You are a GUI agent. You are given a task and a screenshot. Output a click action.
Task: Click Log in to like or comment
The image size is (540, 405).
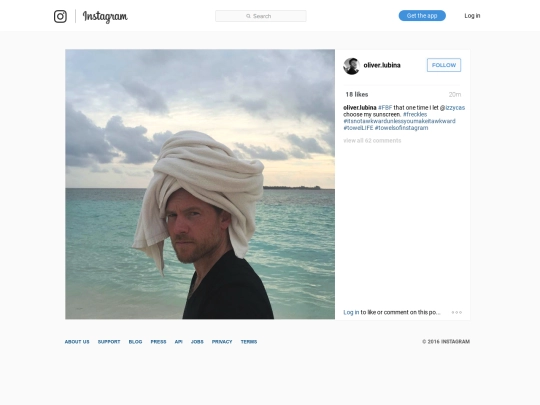click(x=351, y=312)
